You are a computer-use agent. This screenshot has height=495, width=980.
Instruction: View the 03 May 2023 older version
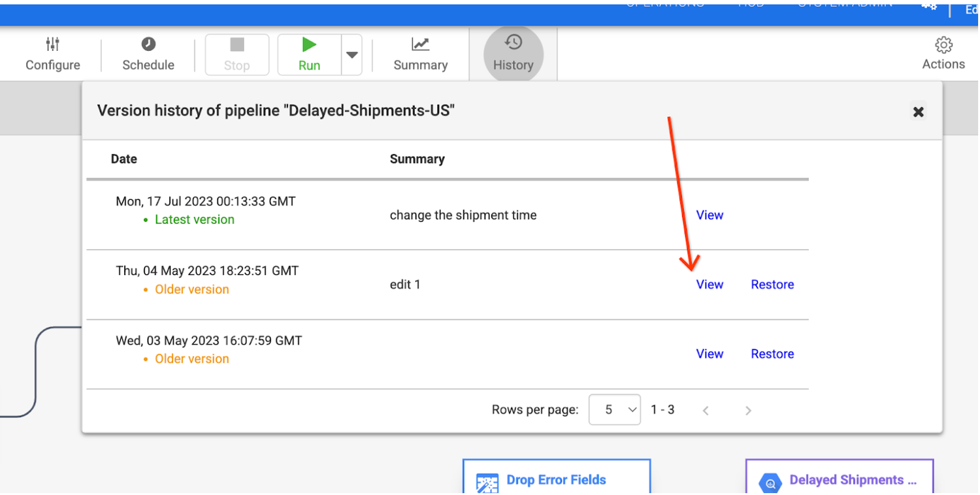click(710, 353)
